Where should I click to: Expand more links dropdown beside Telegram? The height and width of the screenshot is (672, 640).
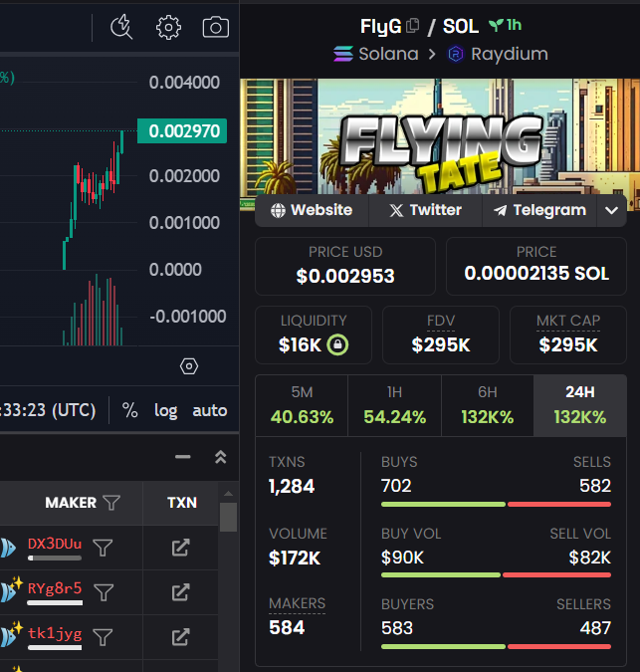click(x=612, y=210)
